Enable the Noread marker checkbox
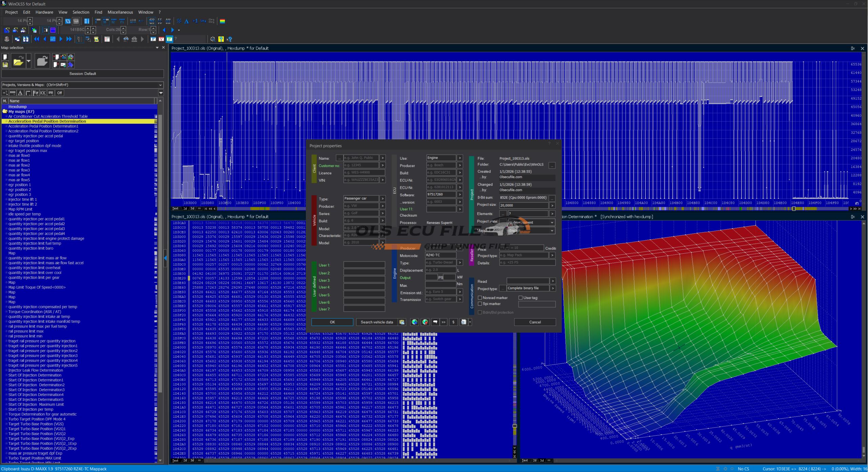 click(x=480, y=298)
